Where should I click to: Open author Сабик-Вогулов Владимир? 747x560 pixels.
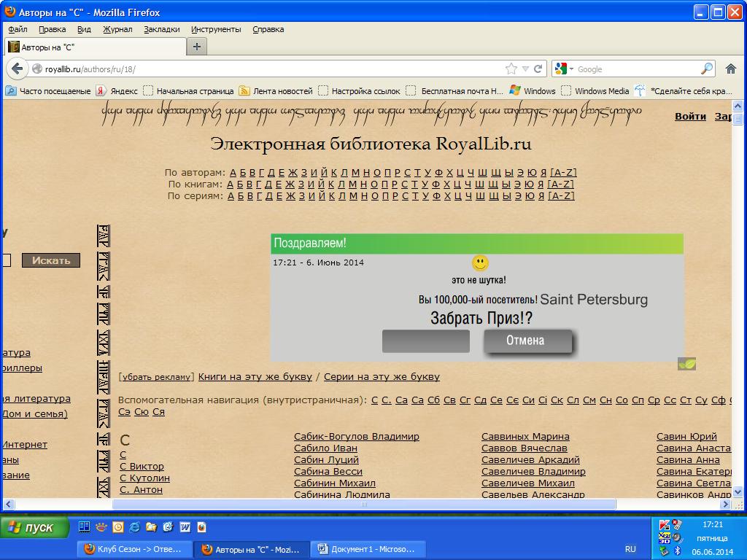[x=356, y=436]
